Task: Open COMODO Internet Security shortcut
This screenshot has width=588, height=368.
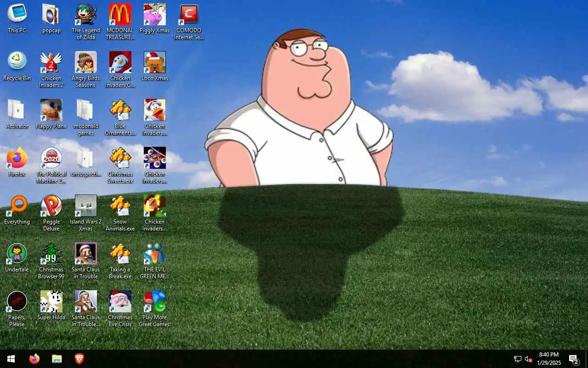Action: tap(189, 22)
